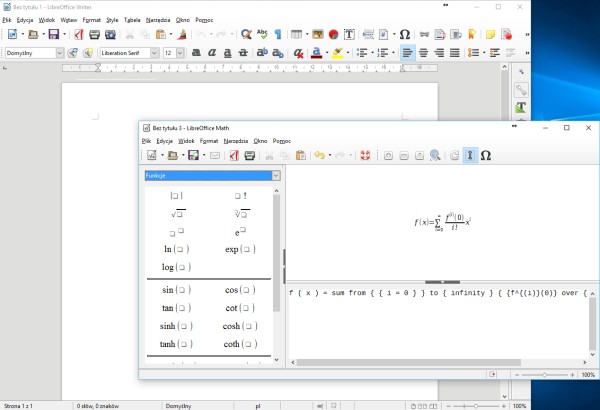Export as PDF from Math toolbar
Image resolution: width=600 pixels, height=410 pixels.
click(x=233, y=156)
